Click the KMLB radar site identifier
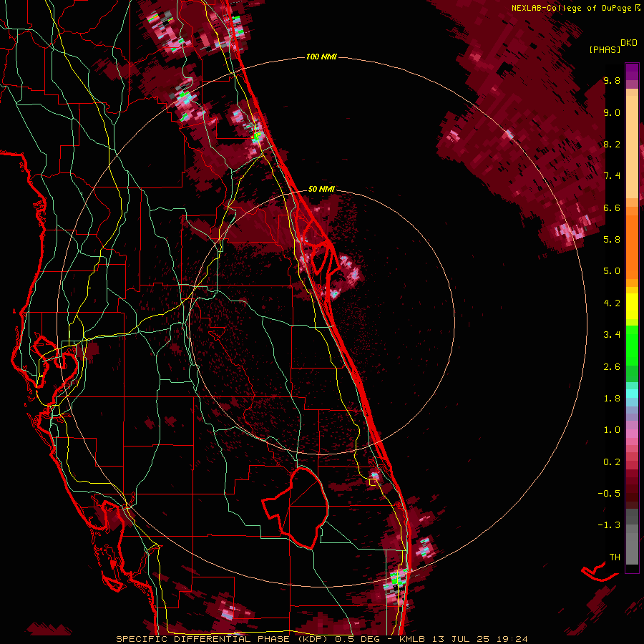Viewport: 644px width, 644px height. click(x=412, y=639)
